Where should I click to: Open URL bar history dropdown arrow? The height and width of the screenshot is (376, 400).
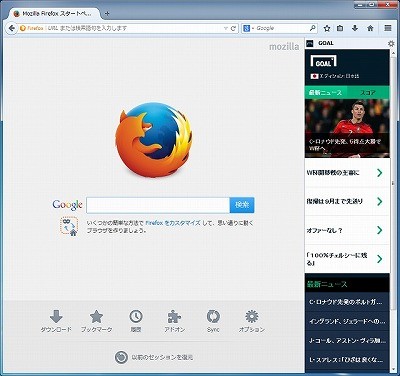click(x=226, y=28)
